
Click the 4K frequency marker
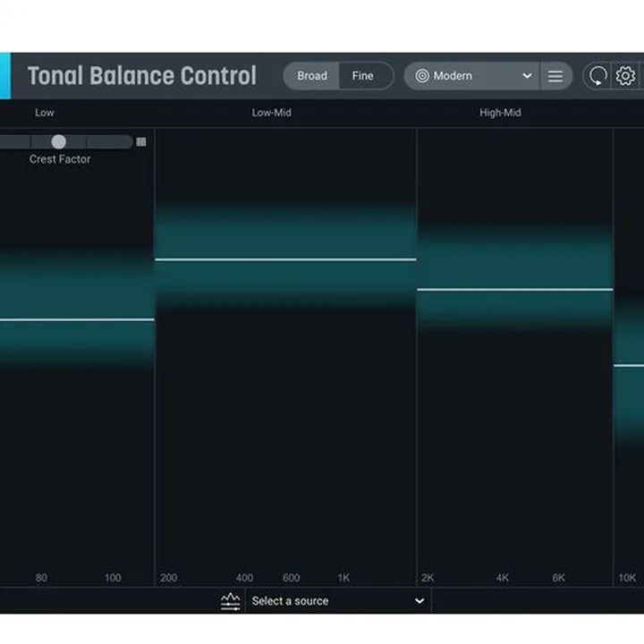click(503, 578)
